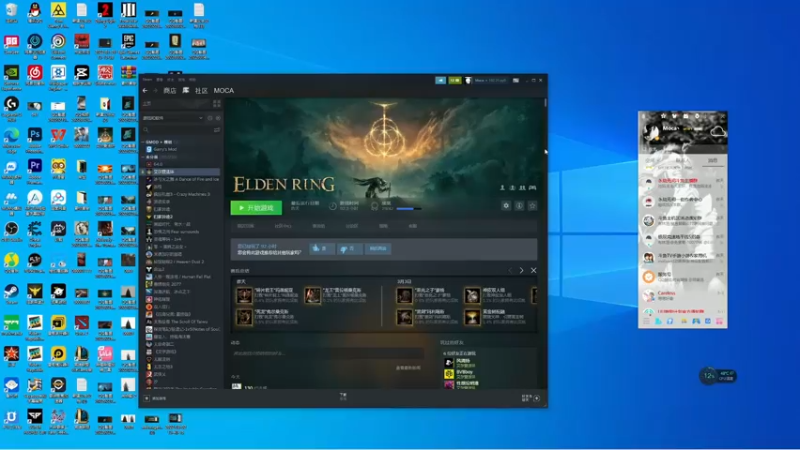
Task: Click the add a game plus button
Action: coord(146,398)
